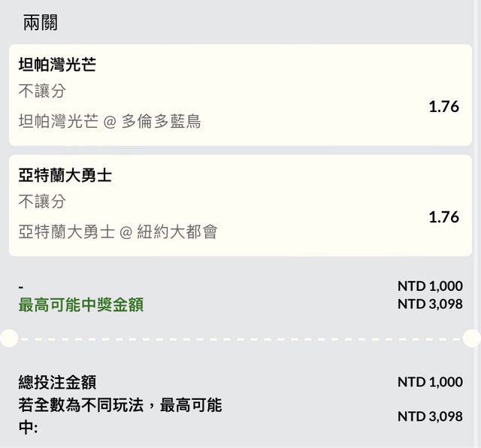Open the 坦帕灣光芒 @ 多倫多藍鳥 matchup

[110, 121]
